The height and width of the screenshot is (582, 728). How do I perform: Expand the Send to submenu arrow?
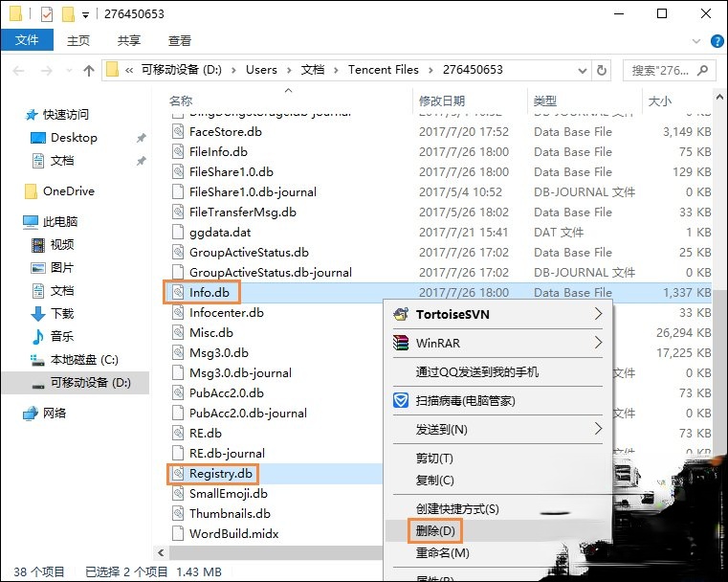(599, 429)
